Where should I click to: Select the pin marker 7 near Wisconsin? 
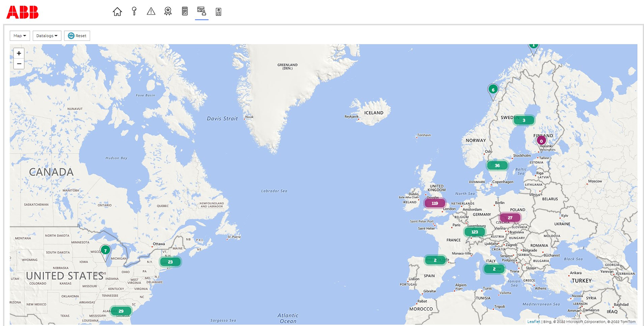[x=105, y=251]
